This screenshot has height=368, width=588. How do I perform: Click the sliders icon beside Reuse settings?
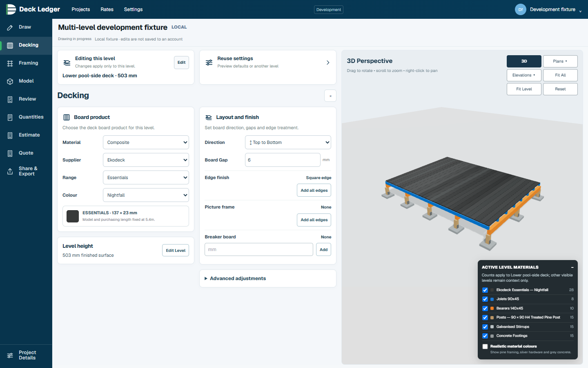209,63
